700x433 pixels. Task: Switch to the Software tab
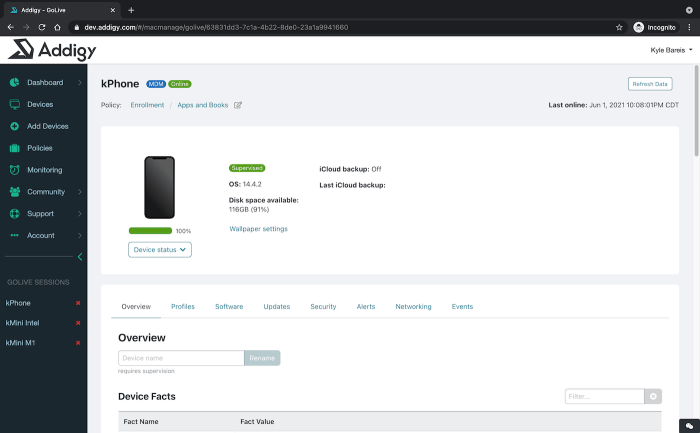tap(229, 307)
